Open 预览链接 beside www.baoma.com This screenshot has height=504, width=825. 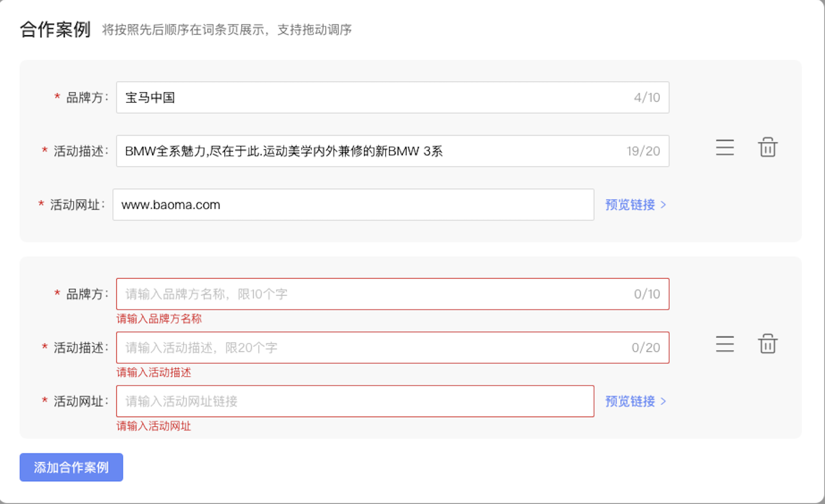pos(635,205)
